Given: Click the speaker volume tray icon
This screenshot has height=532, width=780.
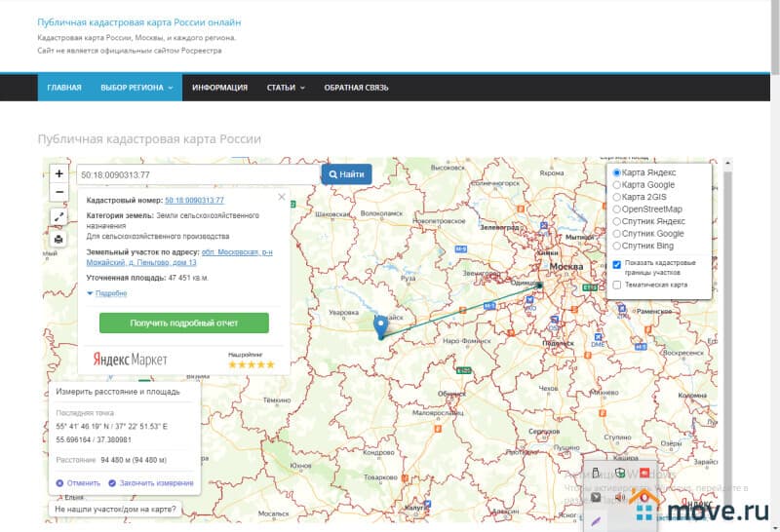Looking at the screenshot, I should (619, 497).
